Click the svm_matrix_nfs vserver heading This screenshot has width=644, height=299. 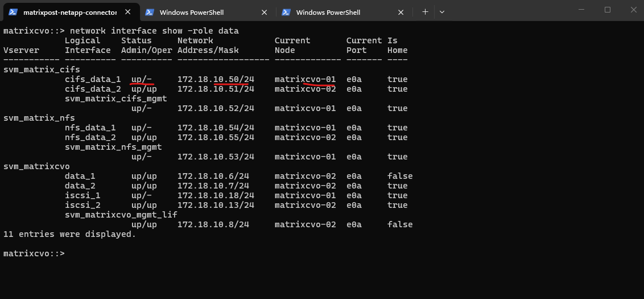click(39, 118)
